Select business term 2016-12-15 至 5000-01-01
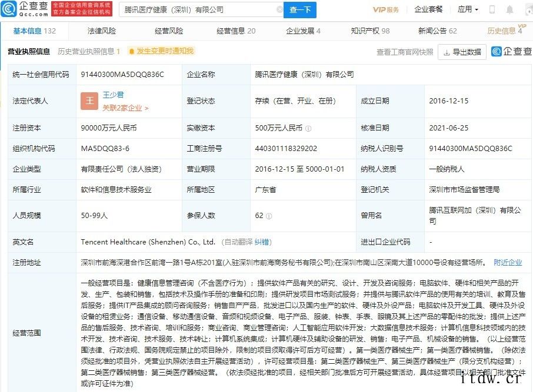This screenshot has height=392, width=533. tap(299, 169)
